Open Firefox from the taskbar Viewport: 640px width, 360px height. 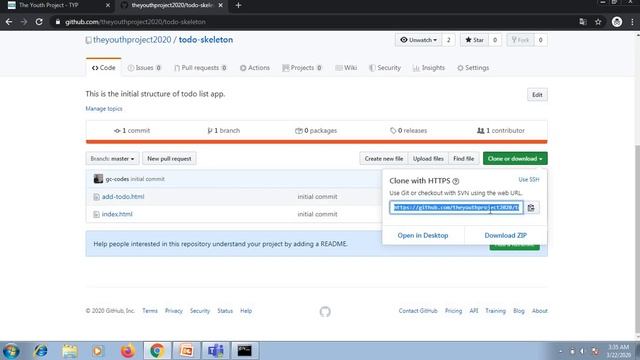pyautogui.click(x=127, y=351)
